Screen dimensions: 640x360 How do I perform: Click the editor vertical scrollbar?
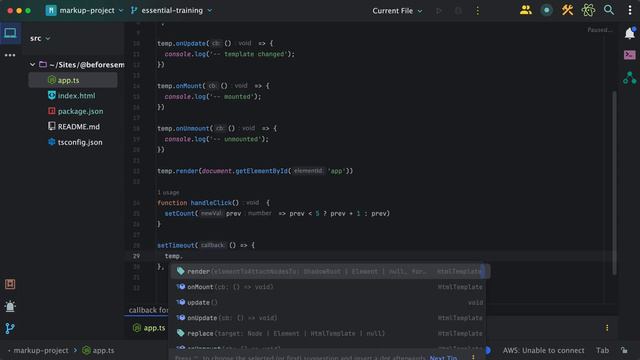pos(614,183)
